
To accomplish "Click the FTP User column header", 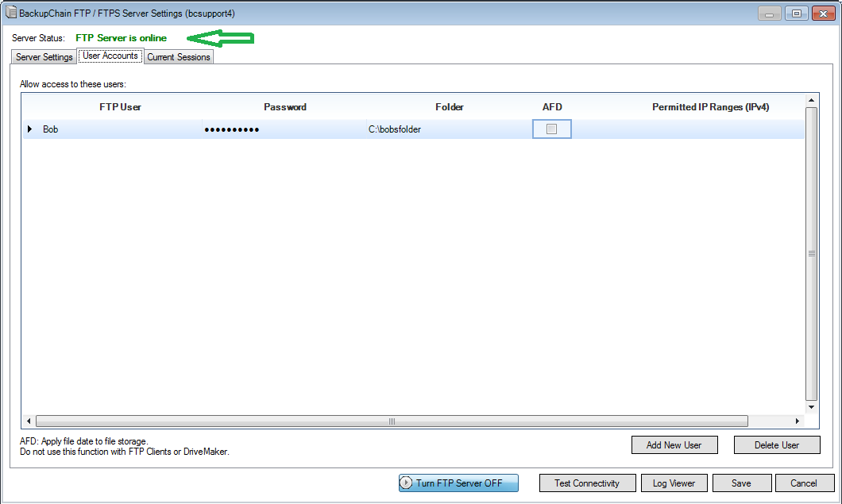I will tap(120, 107).
